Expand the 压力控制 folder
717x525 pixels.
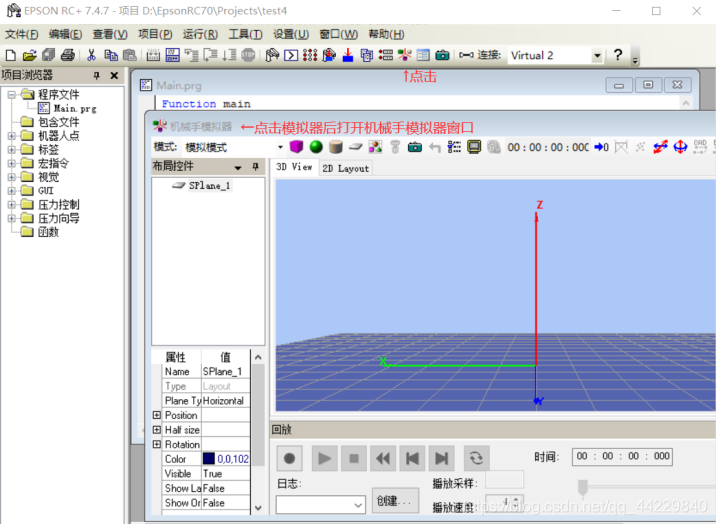point(11,204)
